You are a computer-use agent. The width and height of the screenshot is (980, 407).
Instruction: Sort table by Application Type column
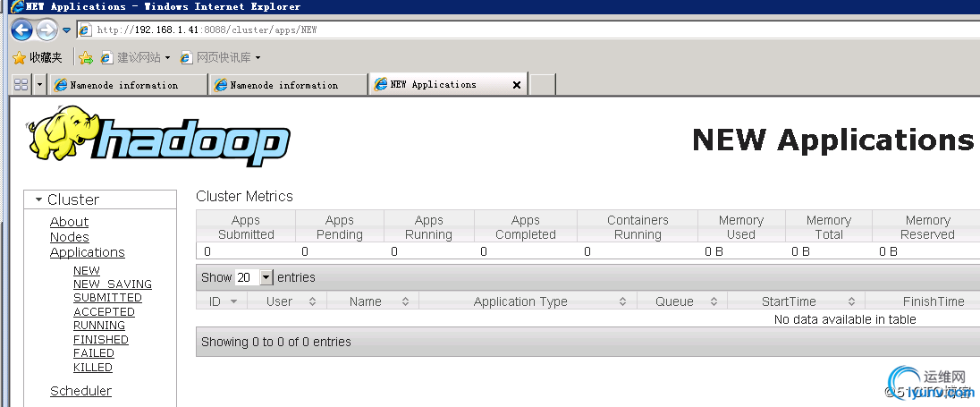(520, 301)
